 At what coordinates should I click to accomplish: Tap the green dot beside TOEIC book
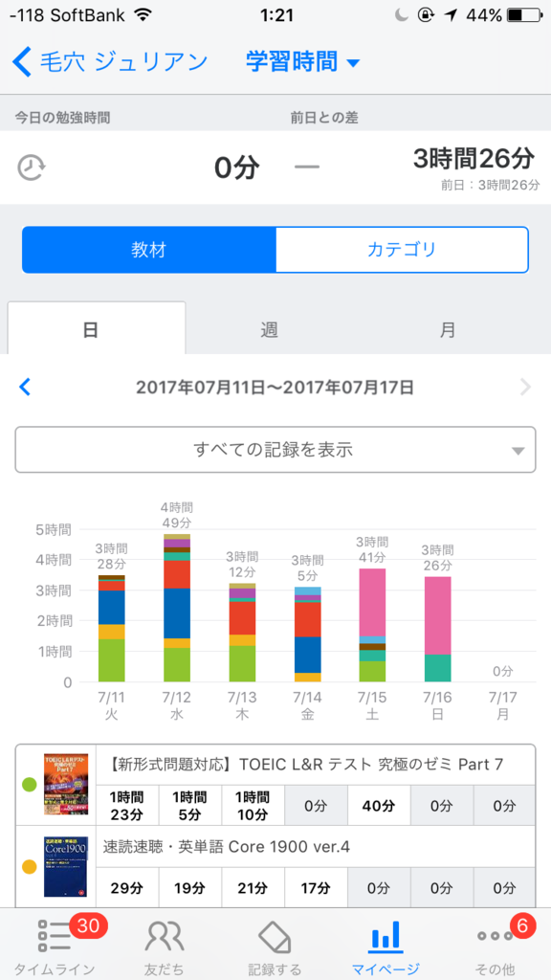29,784
